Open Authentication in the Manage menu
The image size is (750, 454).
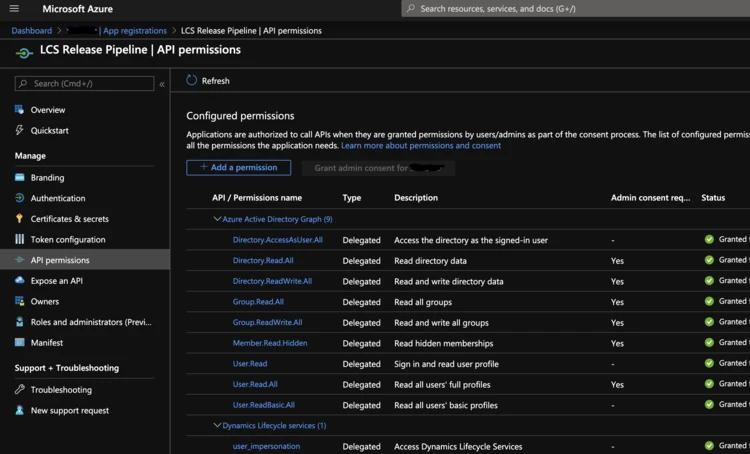(x=58, y=198)
